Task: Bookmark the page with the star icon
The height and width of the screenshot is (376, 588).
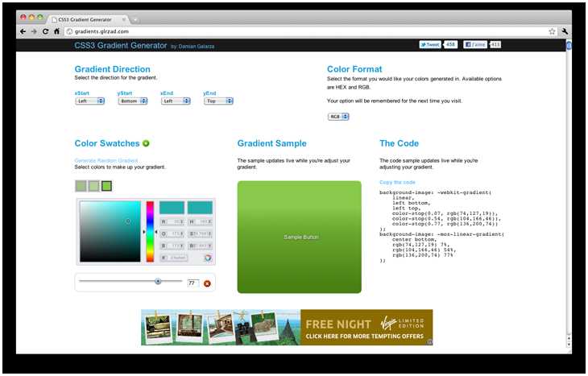Action: tap(552, 32)
